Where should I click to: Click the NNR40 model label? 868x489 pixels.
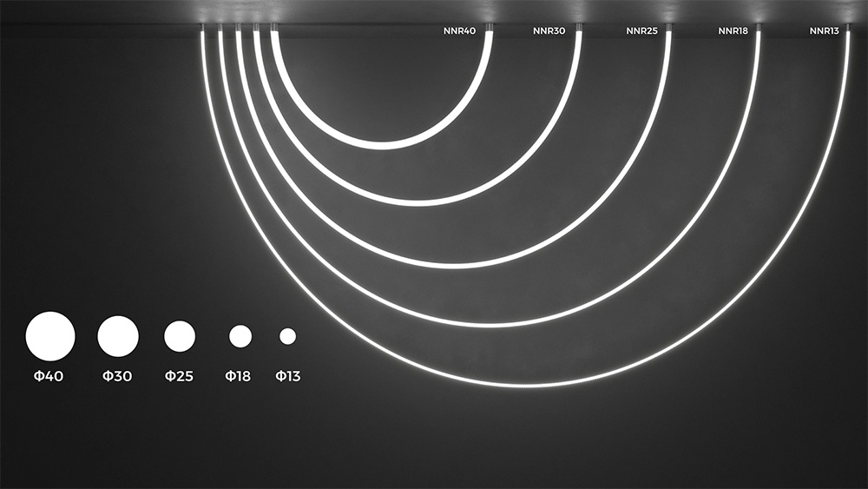[460, 31]
